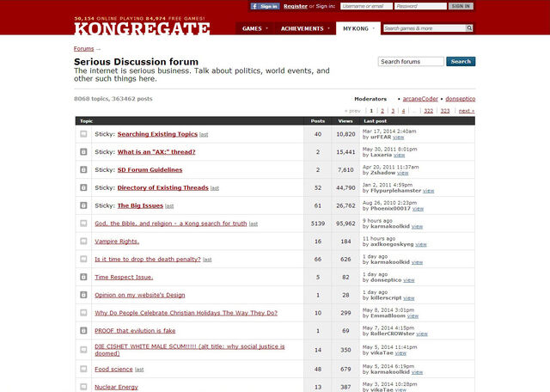
Task: View last post by RollerCROWster
Action: (422, 334)
